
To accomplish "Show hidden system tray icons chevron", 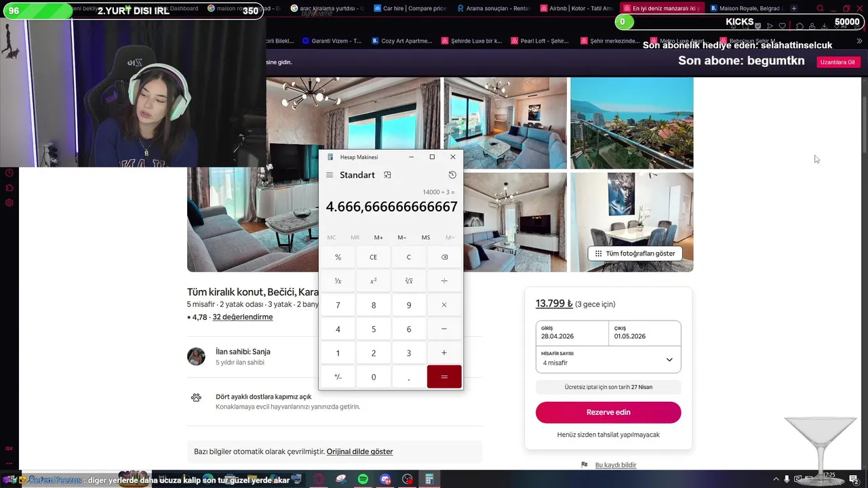I will pyautogui.click(x=776, y=479).
